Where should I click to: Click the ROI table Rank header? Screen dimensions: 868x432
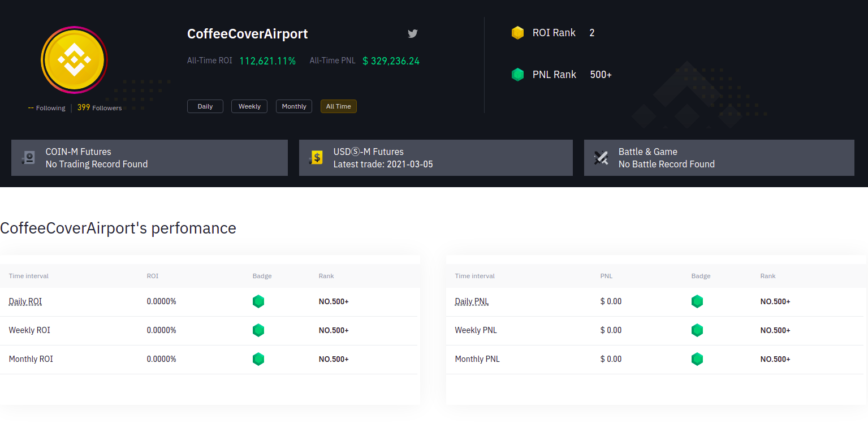pyautogui.click(x=326, y=276)
